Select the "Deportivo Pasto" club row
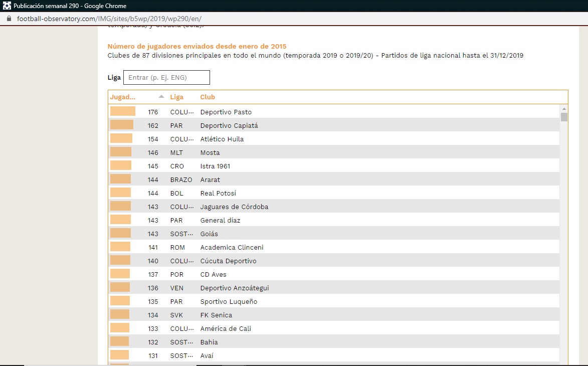588x366 pixels. tap(334, 112)
